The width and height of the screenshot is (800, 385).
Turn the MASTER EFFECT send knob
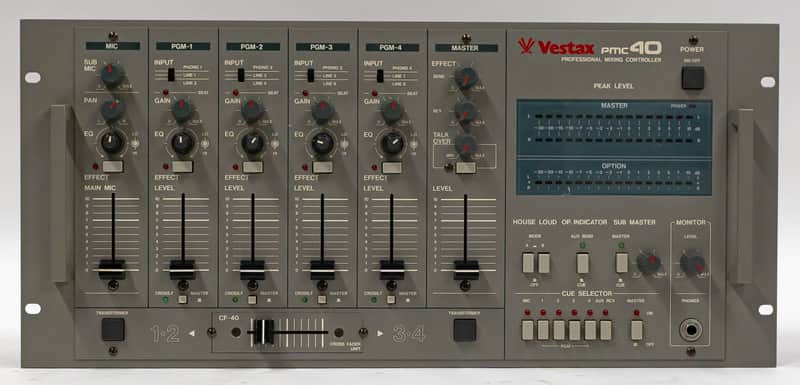click(466, 78)
